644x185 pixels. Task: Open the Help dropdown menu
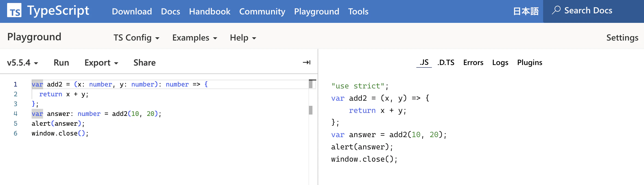pos(243,38)
